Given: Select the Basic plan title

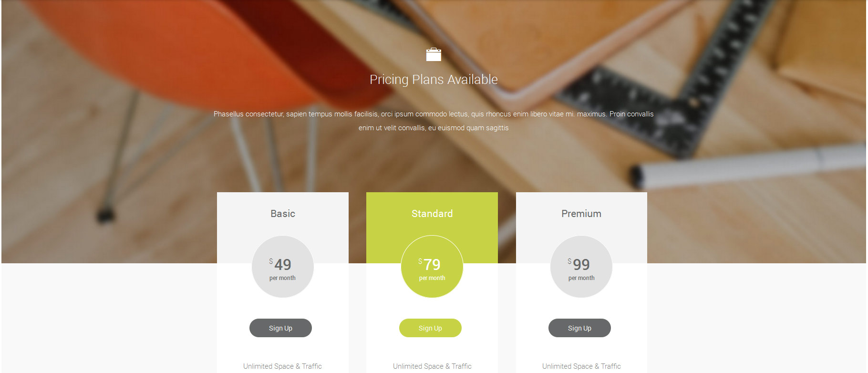Looking at the screenshot, I should [283, 214].
